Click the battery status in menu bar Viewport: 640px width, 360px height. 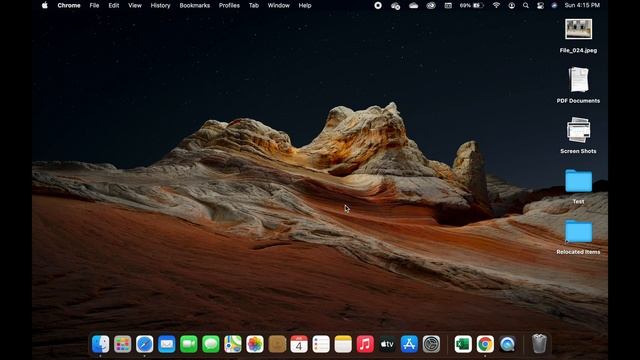[x=471, y=5]
